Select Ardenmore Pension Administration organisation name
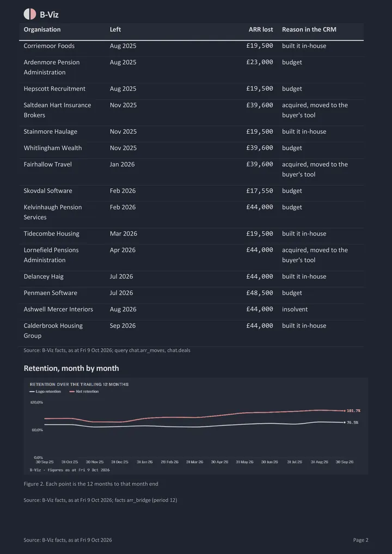The image size is (392, 554). pyautogui.click(x=52, y=67)
